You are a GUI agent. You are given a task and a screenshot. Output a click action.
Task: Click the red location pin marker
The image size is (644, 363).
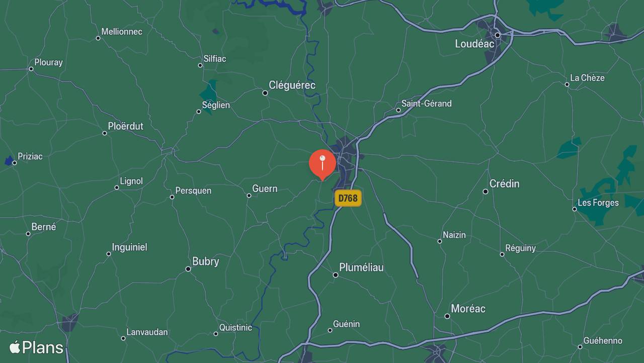(x=322, y=164)
